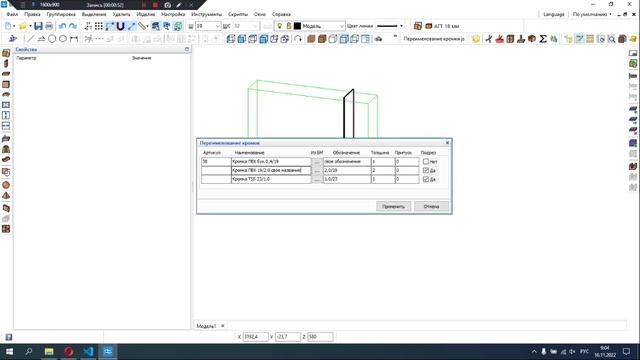Open the Группировка menu
Screen dimensions: 640x360
[61, 14]
